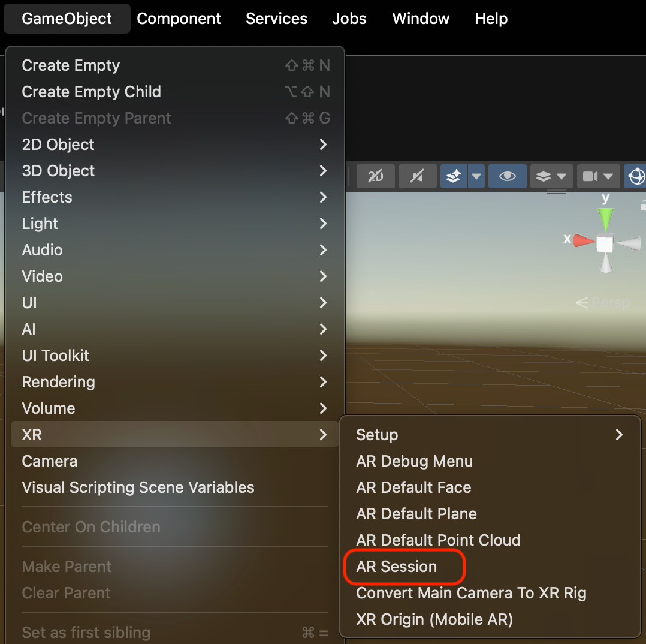Click the center cube of the orientation gizmo
This screenshot has width=646, height=644.
pyautogui.click(x=605, y=243)
